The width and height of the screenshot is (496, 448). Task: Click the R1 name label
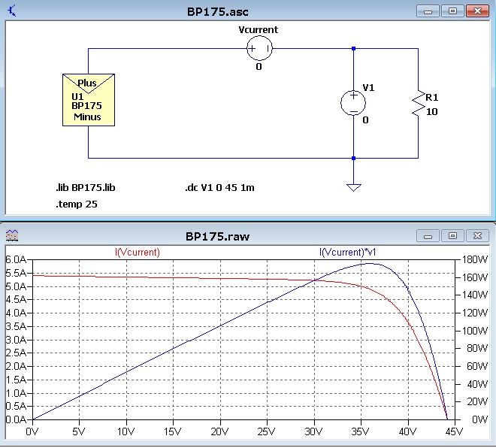[432, 98]
